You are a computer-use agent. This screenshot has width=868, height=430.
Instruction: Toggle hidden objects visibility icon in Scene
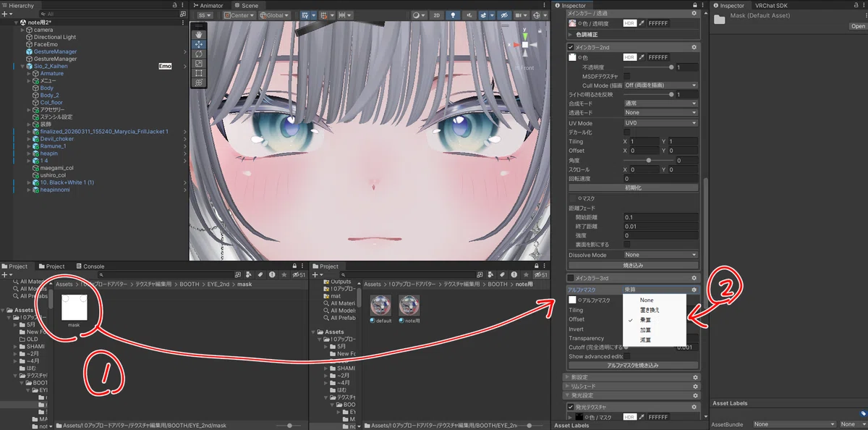(503, 14)
